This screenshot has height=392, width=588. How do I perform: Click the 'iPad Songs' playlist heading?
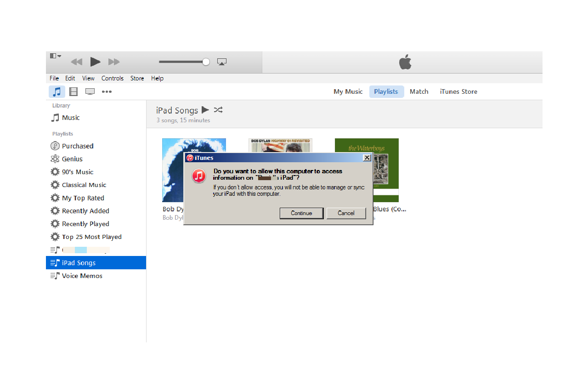[x=177, y=110]
